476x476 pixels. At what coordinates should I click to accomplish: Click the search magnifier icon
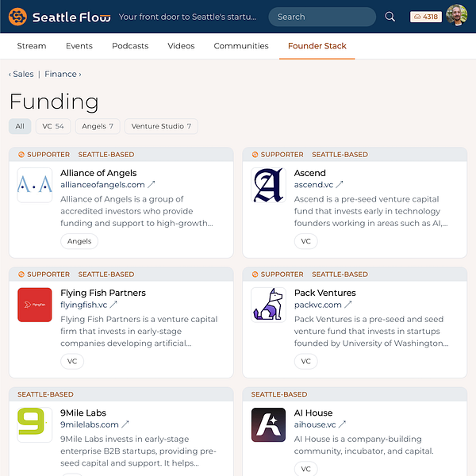click(x=390, y=17)
